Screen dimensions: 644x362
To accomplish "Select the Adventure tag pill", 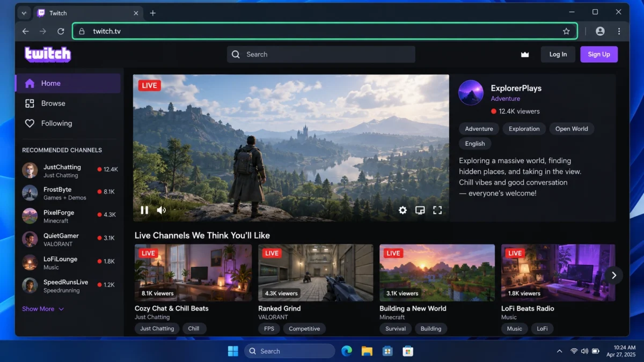I will pyautogui.click(x=479, y=129).
